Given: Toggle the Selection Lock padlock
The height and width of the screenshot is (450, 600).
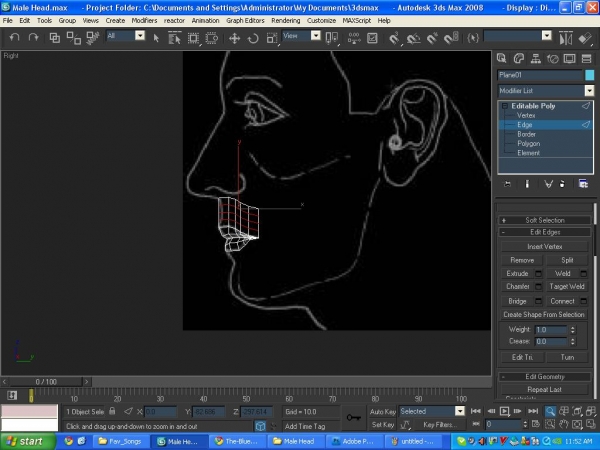Looking at the screenshot, I should [x=112, y=411].
